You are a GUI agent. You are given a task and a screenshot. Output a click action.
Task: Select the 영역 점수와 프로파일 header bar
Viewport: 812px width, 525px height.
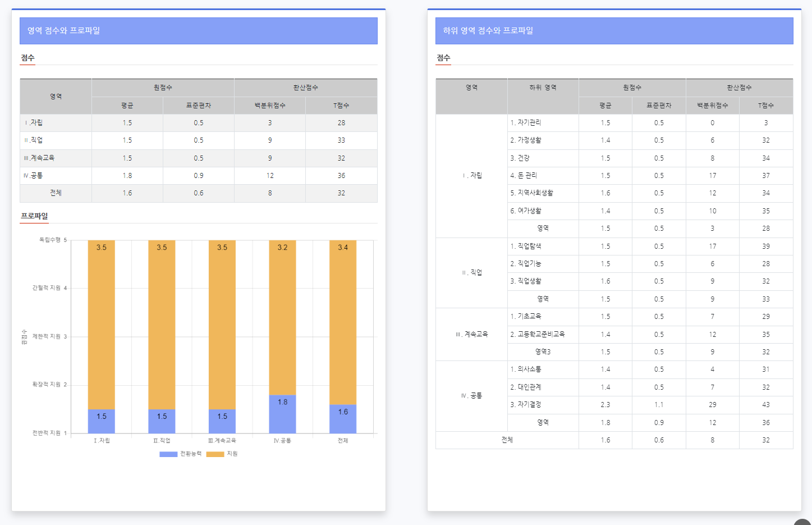point(199,31)
